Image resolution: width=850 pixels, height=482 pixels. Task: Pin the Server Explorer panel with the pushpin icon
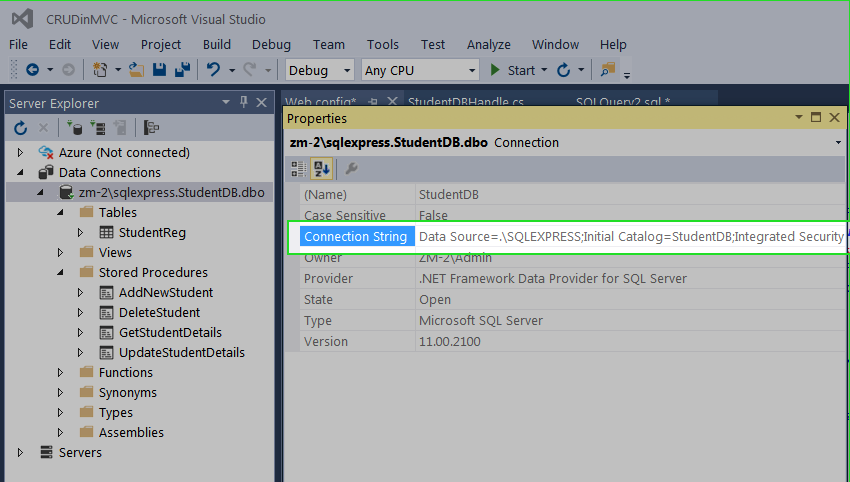click(244, 102)
